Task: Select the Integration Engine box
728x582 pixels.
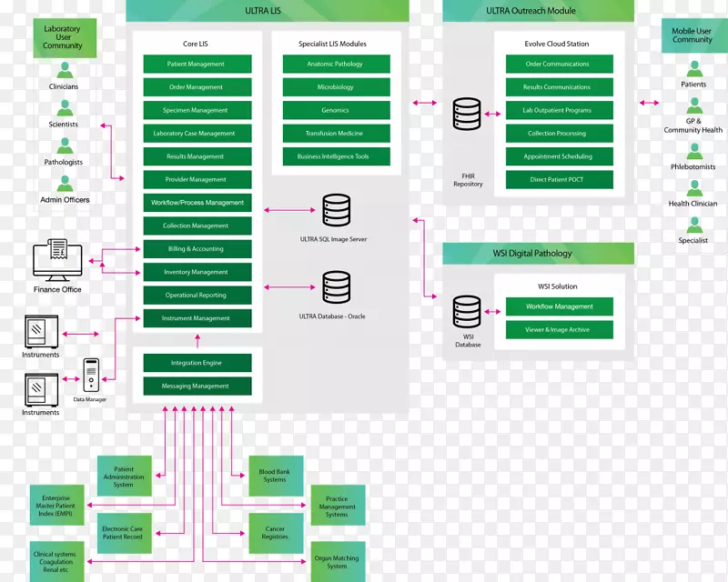Action: pos(197,363)
